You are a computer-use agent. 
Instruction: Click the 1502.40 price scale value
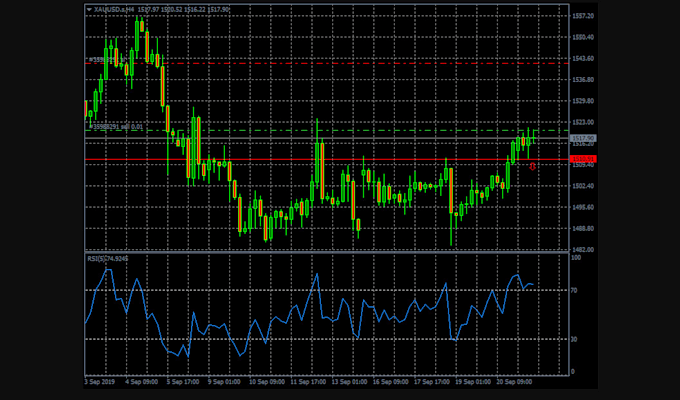(x=583, y=186)
